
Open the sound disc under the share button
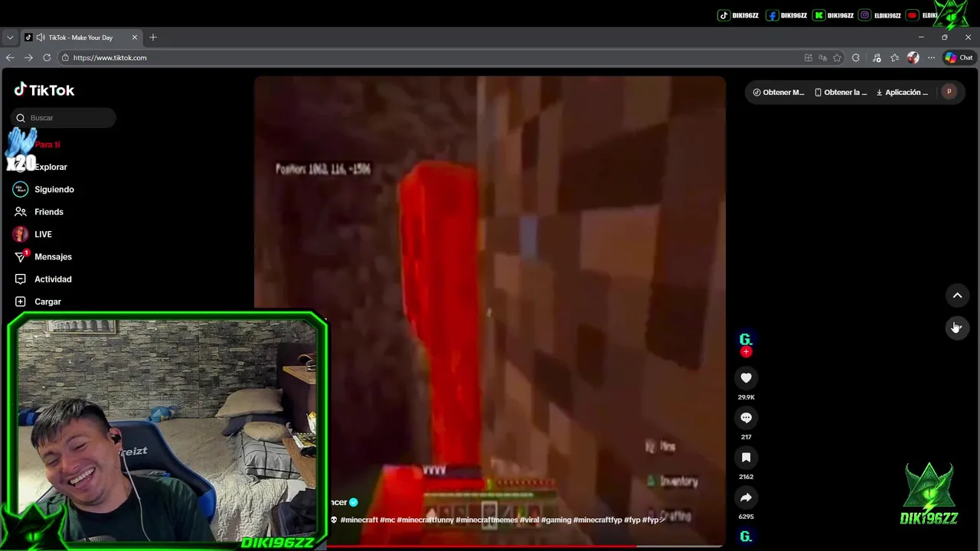[746, 536]
